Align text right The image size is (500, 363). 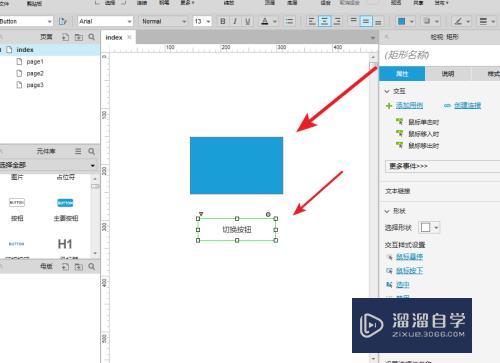(337, 21)
